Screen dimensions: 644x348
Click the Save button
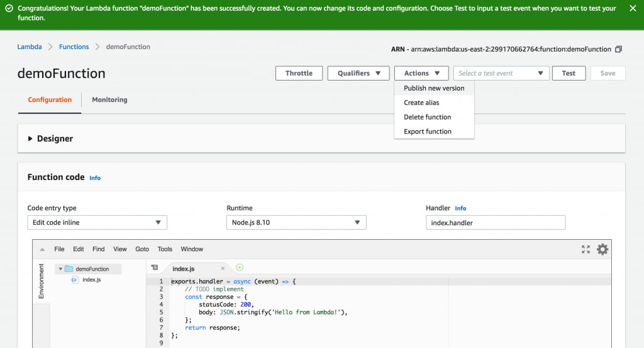click(608, 73)
